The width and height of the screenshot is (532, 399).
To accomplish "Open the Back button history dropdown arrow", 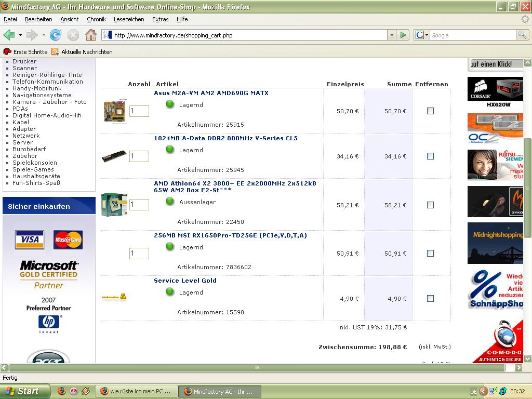I will pos(20,35).
